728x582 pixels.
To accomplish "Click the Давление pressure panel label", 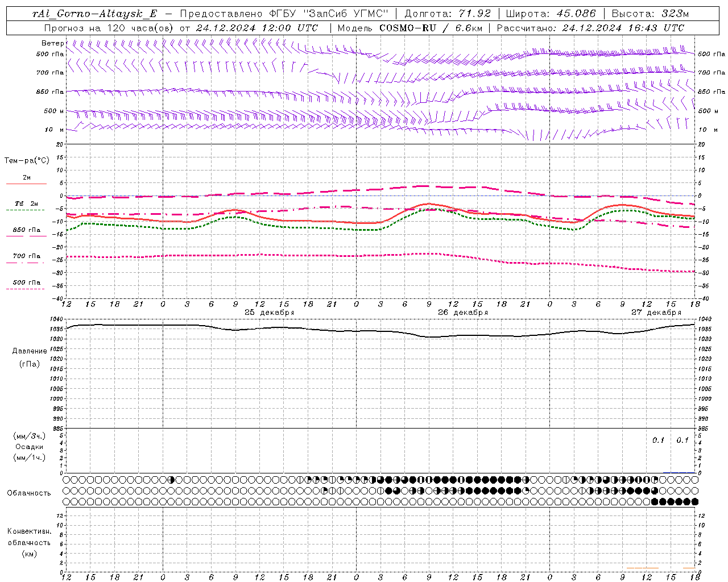I will (30, 351).
